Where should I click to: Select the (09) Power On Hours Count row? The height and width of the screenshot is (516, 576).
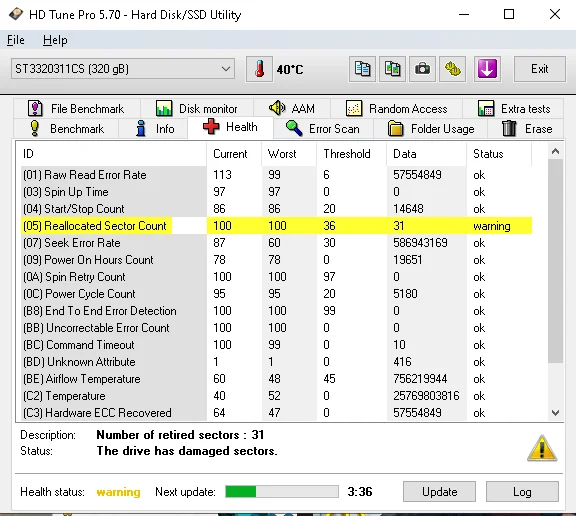pyautogui.click(x=277, y=260)
